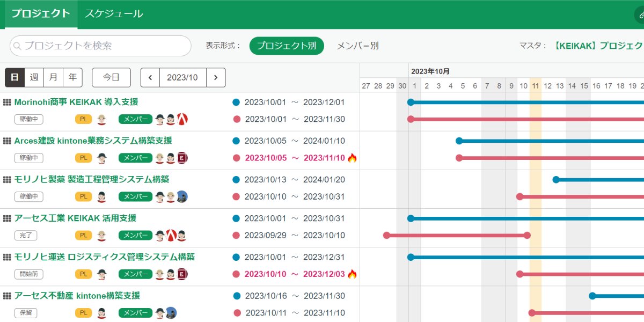Click overdue date 2023/10/05 in Arces建設 row
The width and height of the screenshot is (644, 322).
tap(266, 158)
